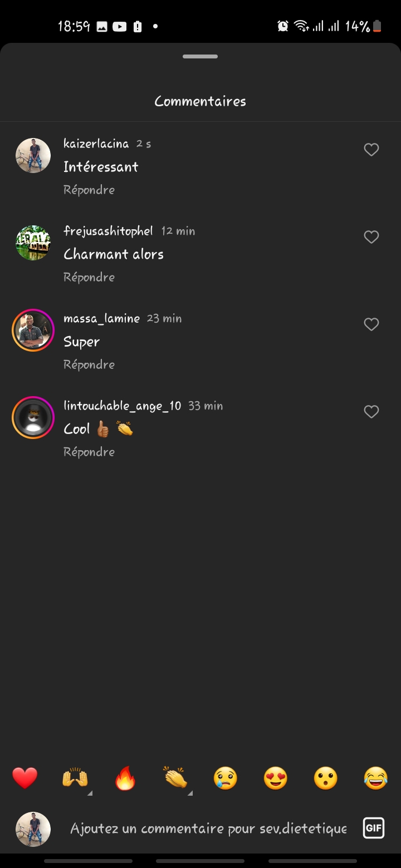
Task: View massa_lamine's story via avatar
Action: pyautogui.click(x=33, y=331)
